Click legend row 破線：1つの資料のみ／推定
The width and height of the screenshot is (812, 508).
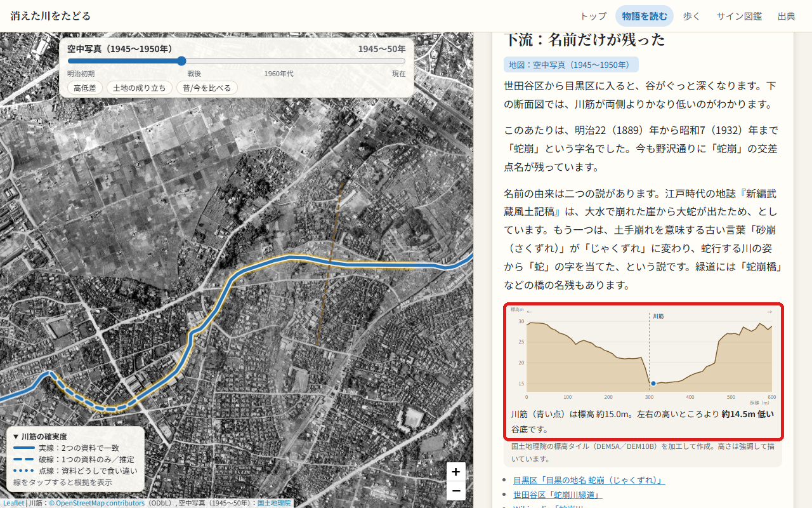74,459
